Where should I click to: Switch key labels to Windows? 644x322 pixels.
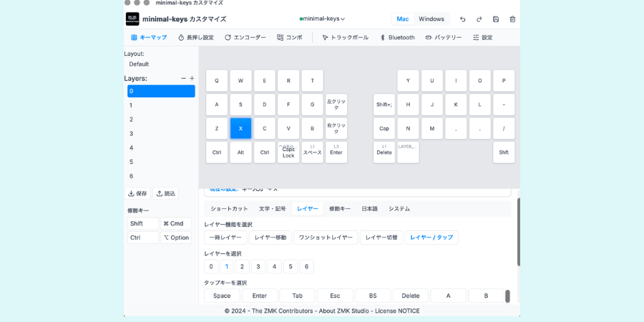tap(431, 19)
